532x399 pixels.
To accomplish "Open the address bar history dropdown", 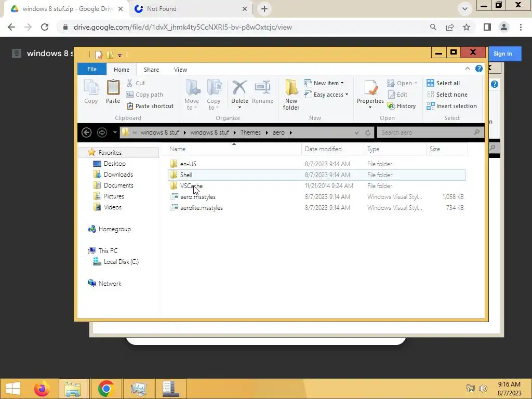I will click(356, 132).
